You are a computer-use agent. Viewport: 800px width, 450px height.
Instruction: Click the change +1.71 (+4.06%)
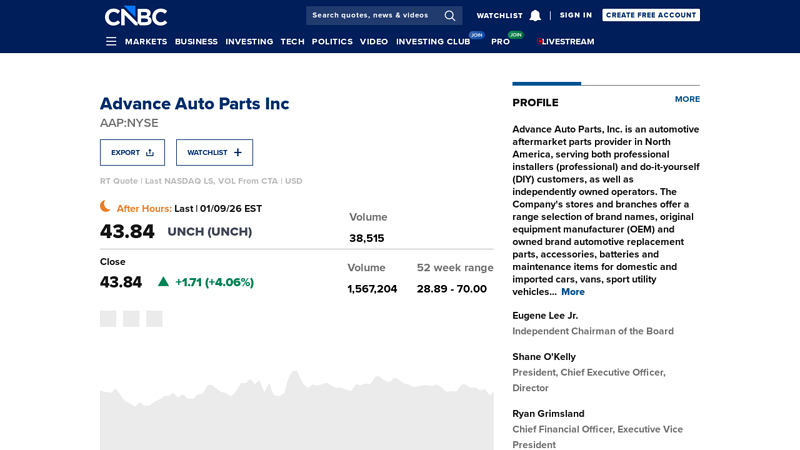coord(214,282)
